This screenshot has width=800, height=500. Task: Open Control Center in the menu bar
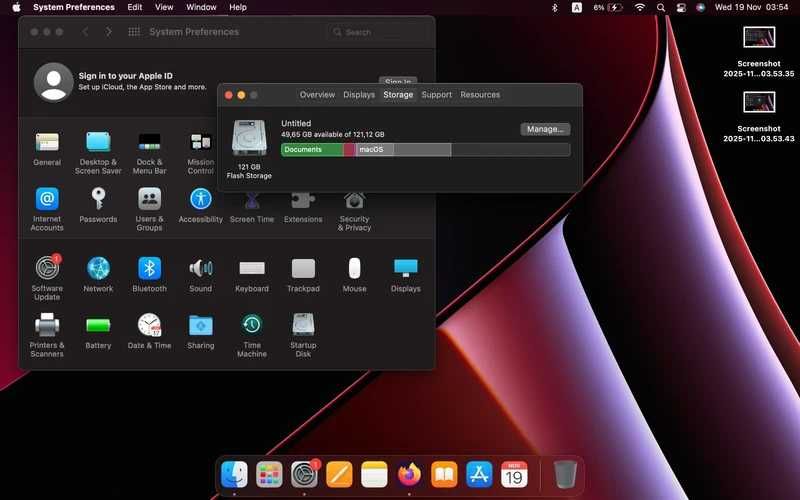(x=681, y=7)
